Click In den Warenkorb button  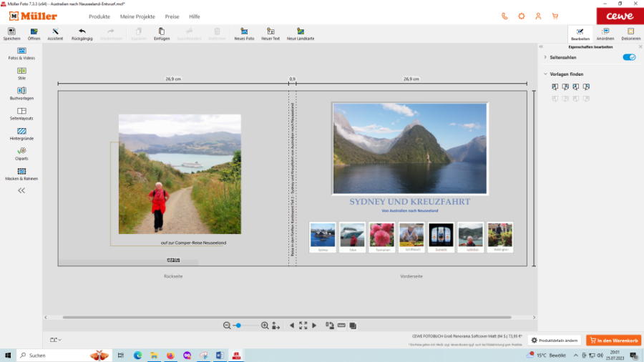pos(613,341)
